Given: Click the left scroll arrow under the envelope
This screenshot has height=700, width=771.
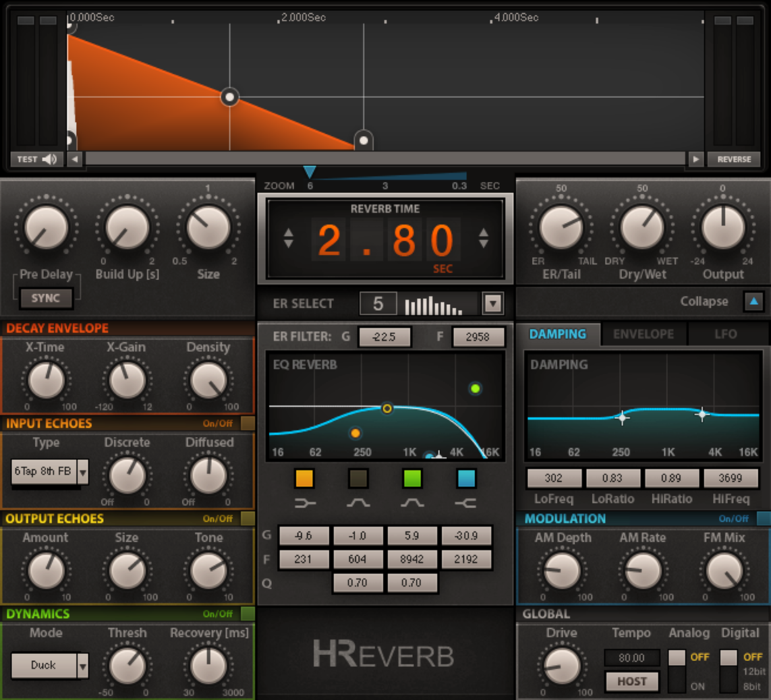Looking at the screenshot, I should (x=74, y=159).
